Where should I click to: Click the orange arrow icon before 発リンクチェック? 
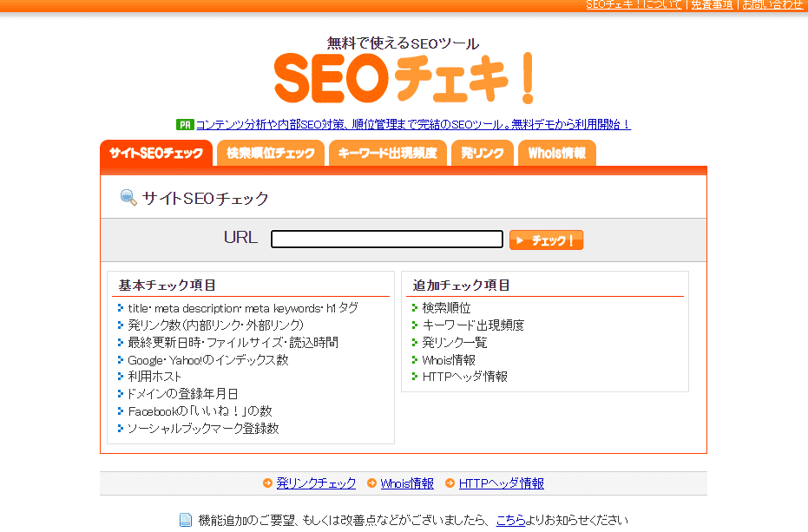(x=267, y=483)
